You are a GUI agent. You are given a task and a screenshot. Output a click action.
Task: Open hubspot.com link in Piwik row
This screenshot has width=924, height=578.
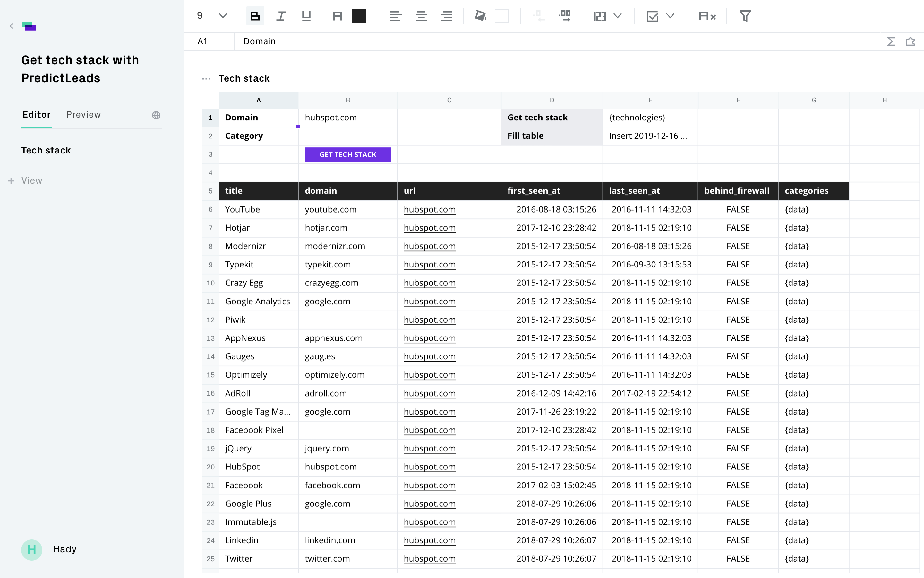point(430,320)
